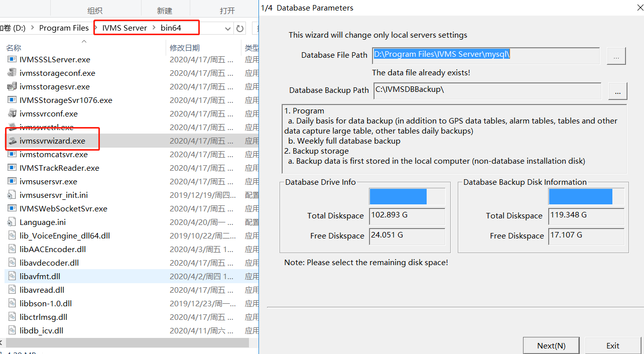Open the 打开 ribbon group
Viewport: 644px width, 354px height.
[x=227, y=11]
